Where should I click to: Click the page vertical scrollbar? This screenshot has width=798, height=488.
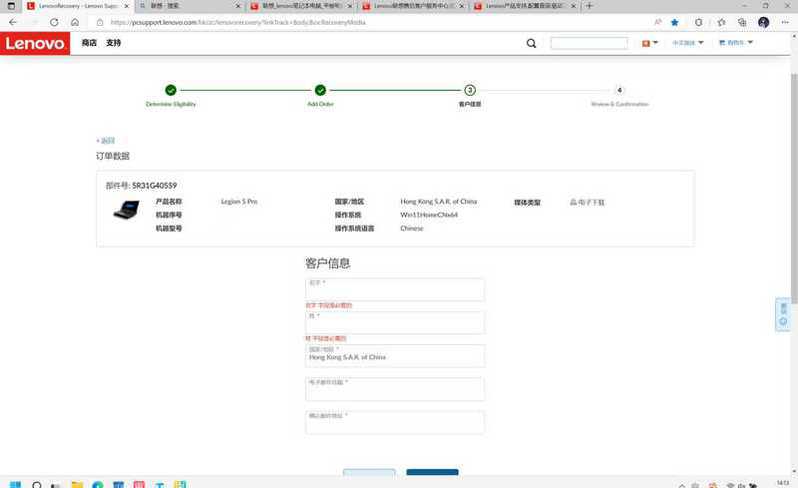794,188
